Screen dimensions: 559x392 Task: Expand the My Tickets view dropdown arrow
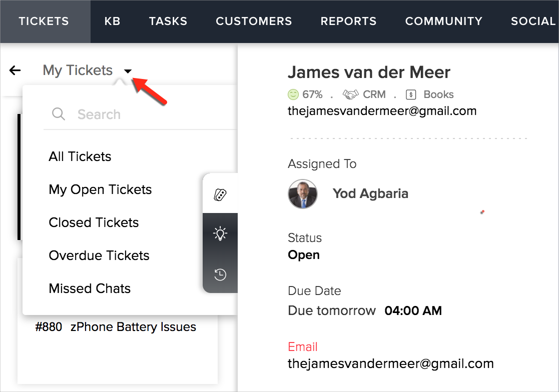(128, 71)
